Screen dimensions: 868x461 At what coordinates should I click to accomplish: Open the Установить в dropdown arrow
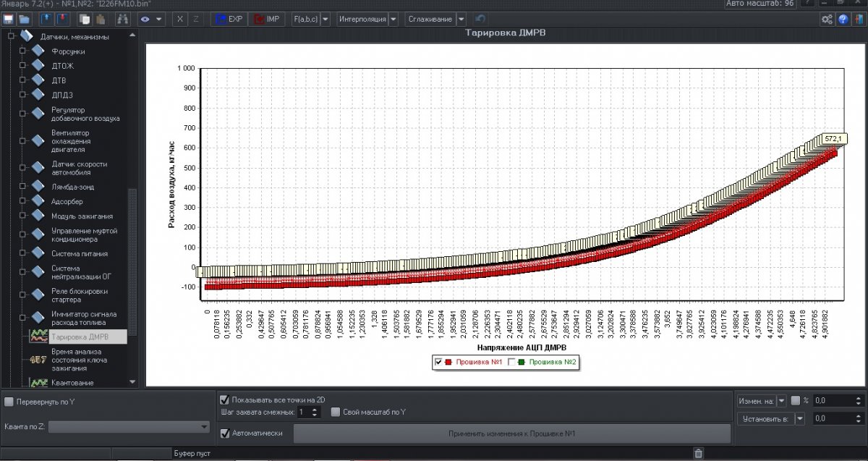800,418
